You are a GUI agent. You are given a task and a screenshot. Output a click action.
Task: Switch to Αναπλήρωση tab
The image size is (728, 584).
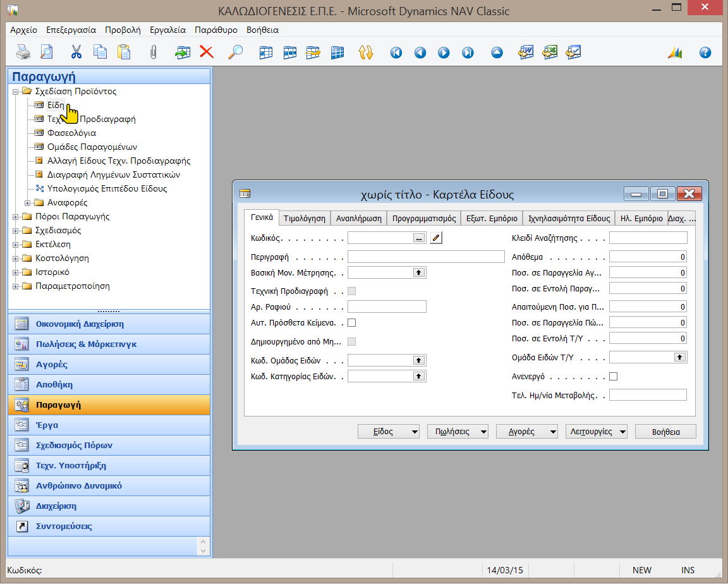tap(359, 218)
